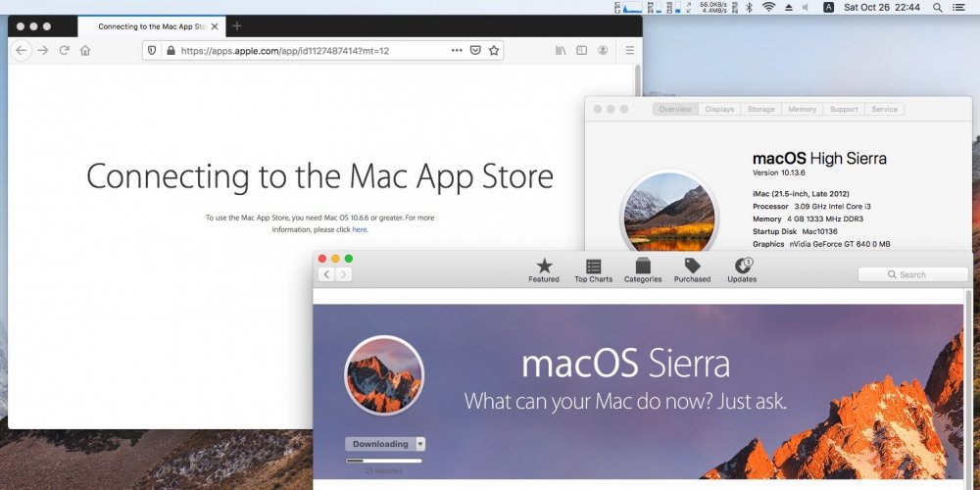Open Spotlight search in menu bar
This screenshot has width=980, height=490.
(938, 8)
